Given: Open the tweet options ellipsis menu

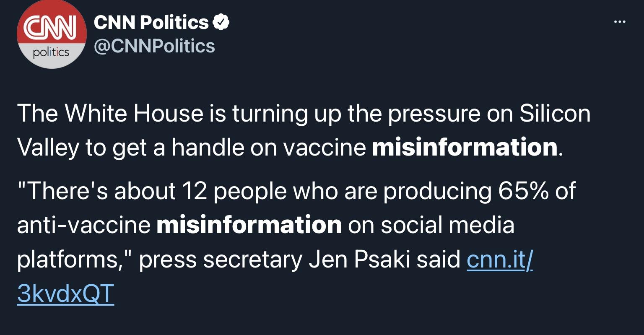Looking at the screenshot, I should (619, 21).
